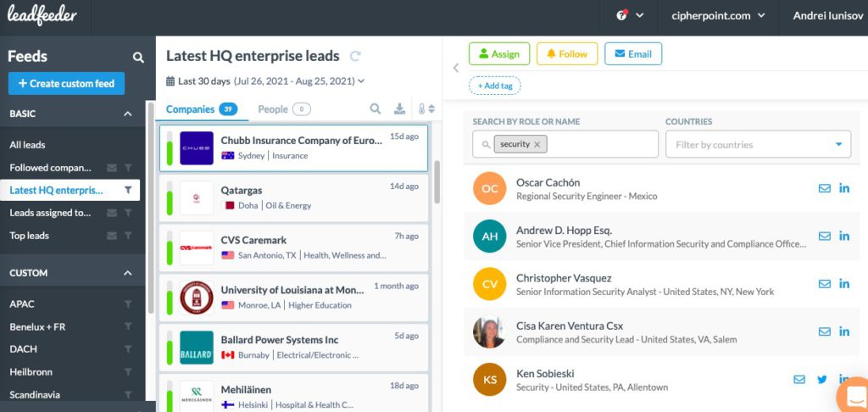The width and height of the screenshot is (868, 412).
Task: Click the Email button
Action: [x=633, y=53]
